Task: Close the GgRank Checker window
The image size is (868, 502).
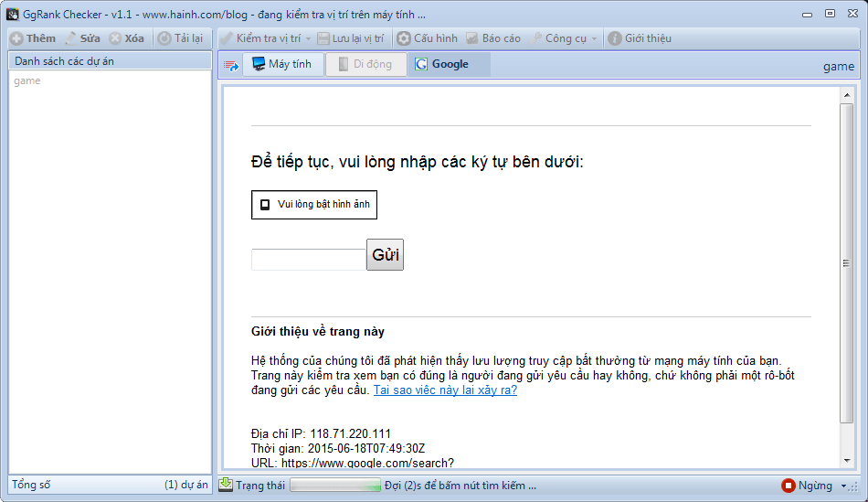Action: (x=853, y=14)
